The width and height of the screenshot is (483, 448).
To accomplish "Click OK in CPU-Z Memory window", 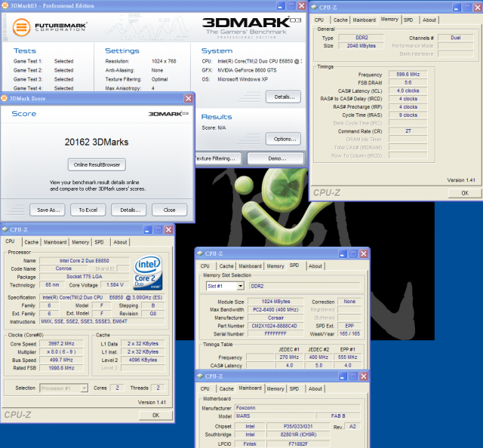I will coord(465,193).
